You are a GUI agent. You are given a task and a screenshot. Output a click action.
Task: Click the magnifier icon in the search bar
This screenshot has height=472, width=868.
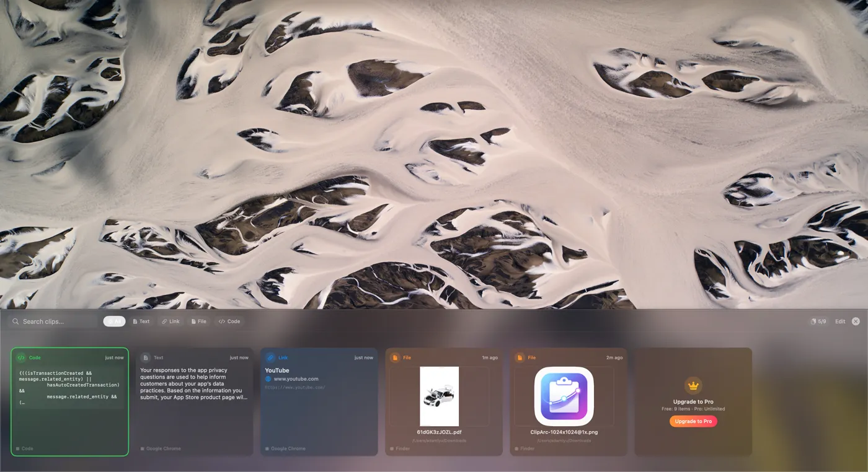pos(15,321)
